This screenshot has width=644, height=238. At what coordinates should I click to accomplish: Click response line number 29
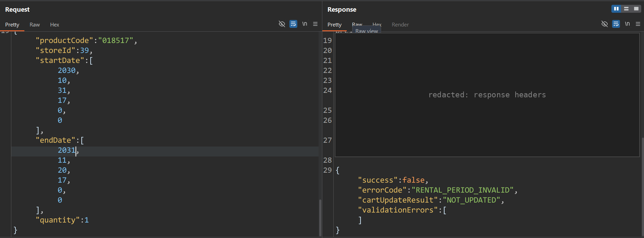pos(327,170)
